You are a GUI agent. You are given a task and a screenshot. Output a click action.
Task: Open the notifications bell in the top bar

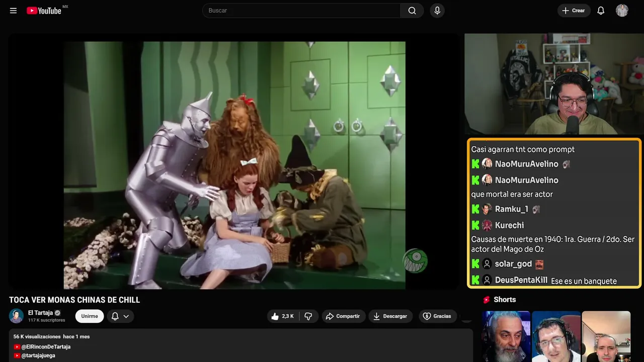(x=601, y=11)
